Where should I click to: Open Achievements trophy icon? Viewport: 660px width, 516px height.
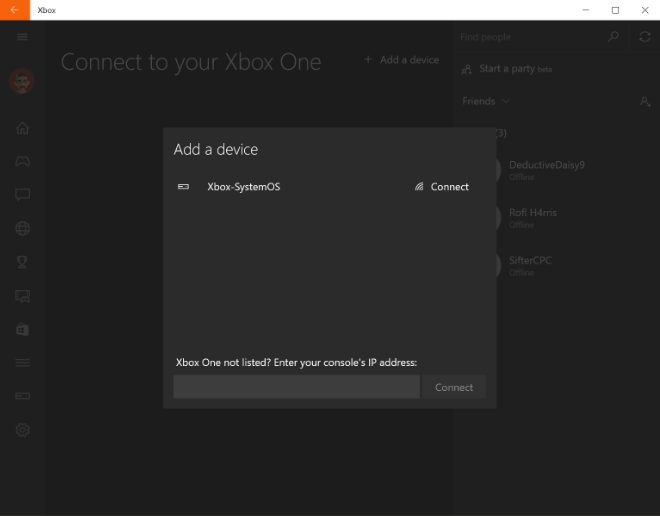22,262
